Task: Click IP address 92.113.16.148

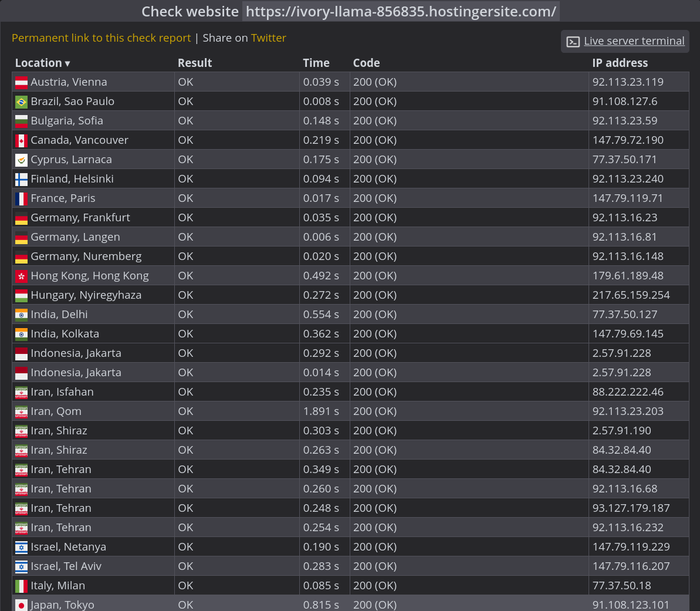Action: click(x=628, y=256)
